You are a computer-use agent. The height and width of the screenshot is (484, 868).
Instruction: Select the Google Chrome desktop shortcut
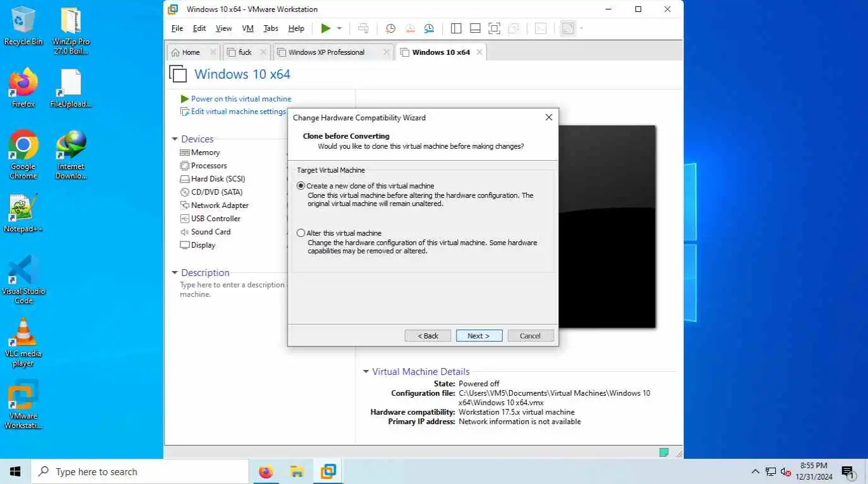click(23, 155)
